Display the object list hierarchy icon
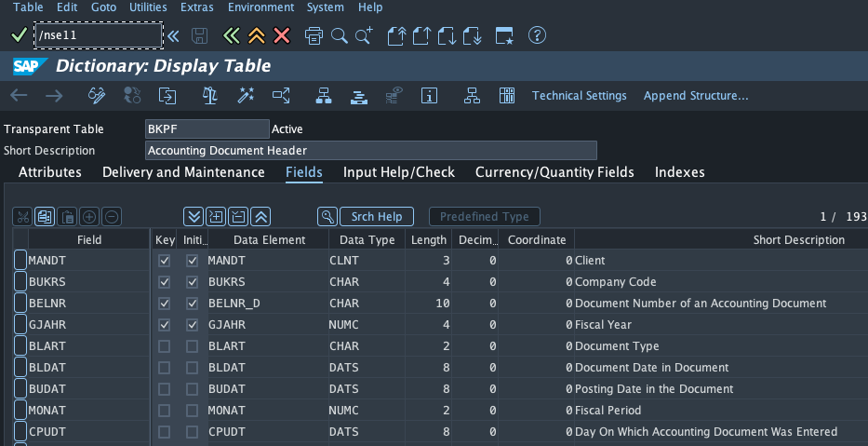The height and width of the screenshot is (446, 868). (x=324, y=95)
